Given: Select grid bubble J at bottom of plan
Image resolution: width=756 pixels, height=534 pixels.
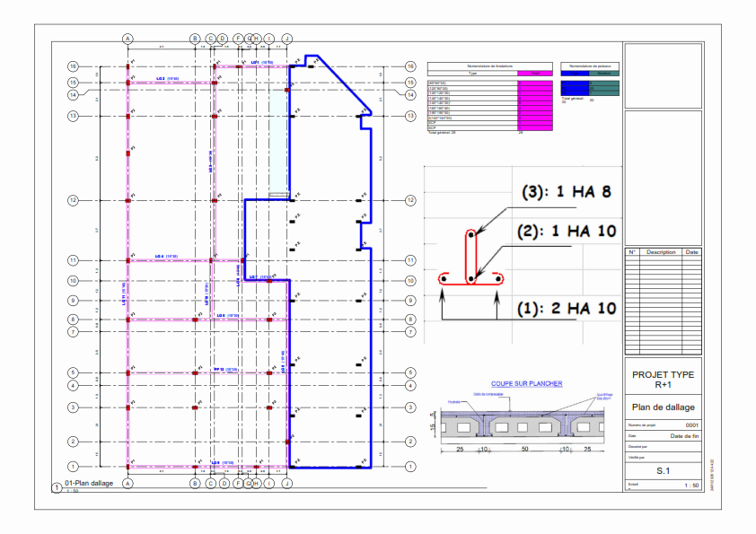Looking at the screenshot, I should [287, 483].
